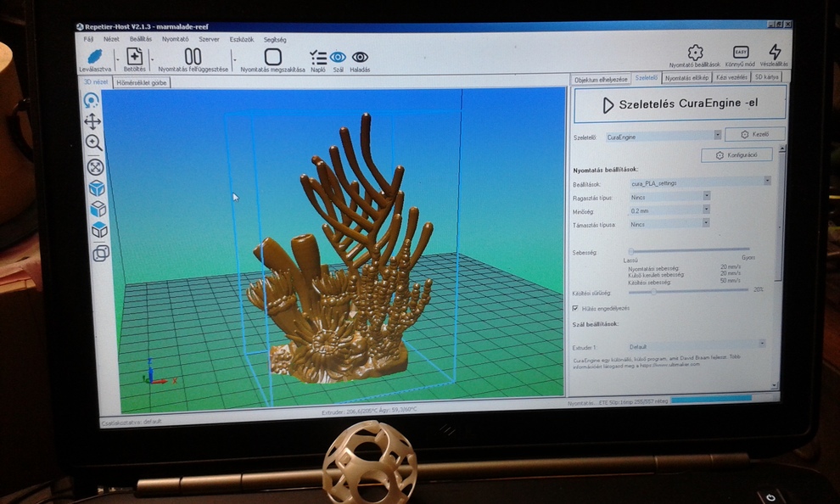Image resolution: width=840 pixels, height=504 pixels.
Task: Select the move view arrows tool
Action: [92, 121]
